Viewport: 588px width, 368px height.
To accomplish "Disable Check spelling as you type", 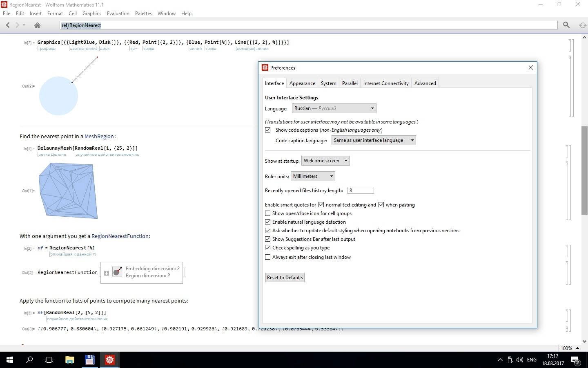I will tap(268, 247).
